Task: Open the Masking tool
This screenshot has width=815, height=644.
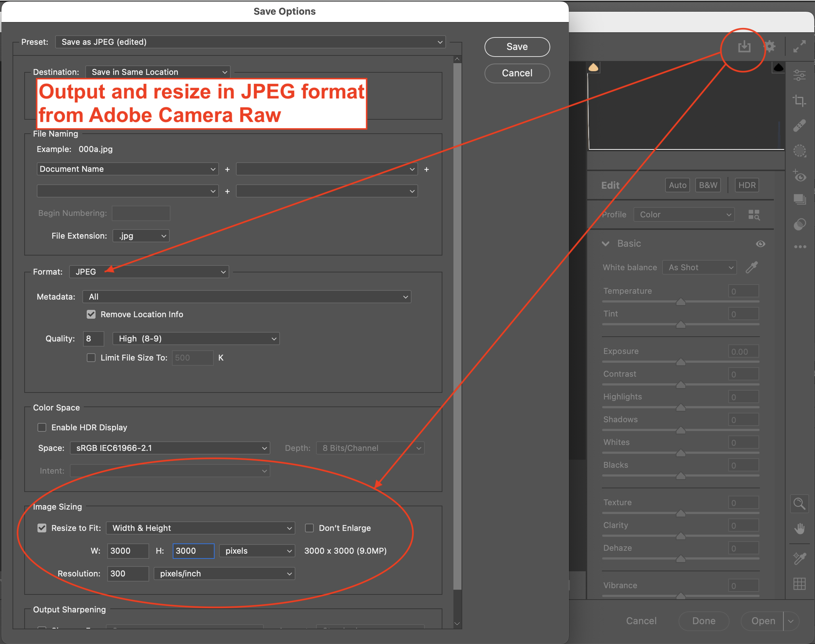Action: click(800, 151)
